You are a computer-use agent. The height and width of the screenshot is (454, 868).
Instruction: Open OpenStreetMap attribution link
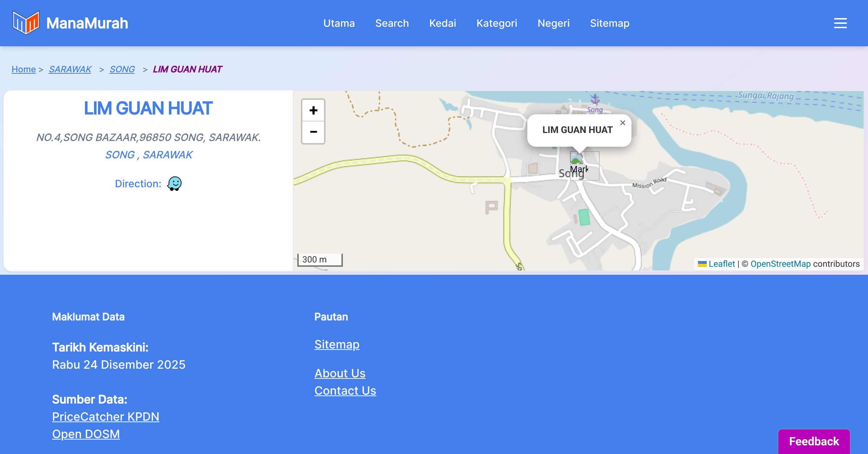pos(780,264)
